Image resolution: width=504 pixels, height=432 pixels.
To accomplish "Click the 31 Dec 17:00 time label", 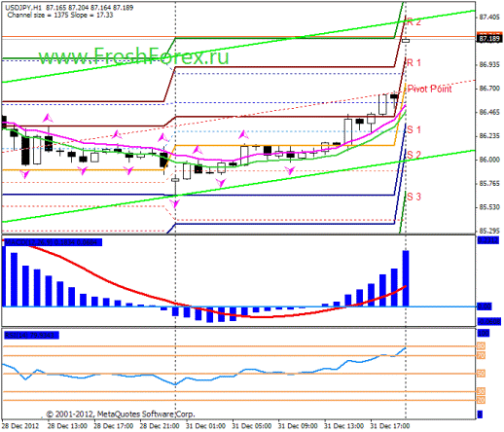I will click(390, 426).
